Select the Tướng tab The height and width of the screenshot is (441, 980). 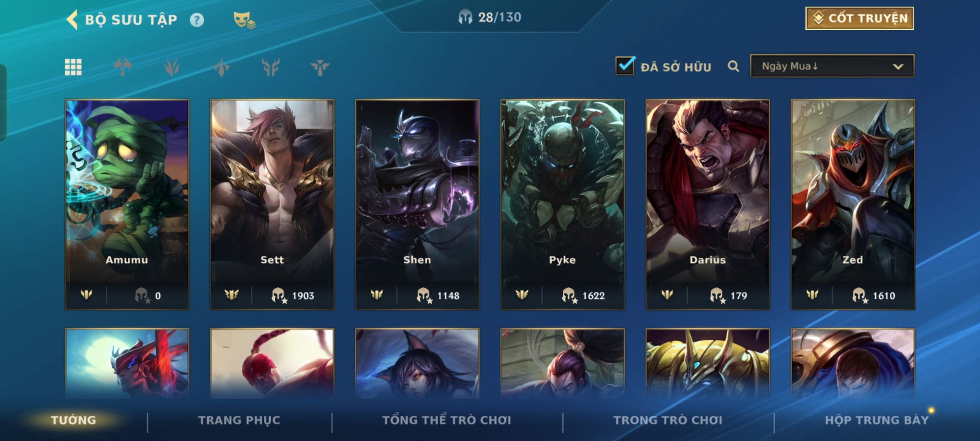pos(73,420)
